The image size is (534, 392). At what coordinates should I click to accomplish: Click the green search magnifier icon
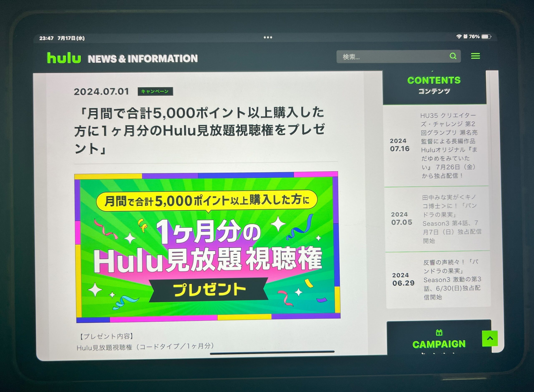[453, 56]
